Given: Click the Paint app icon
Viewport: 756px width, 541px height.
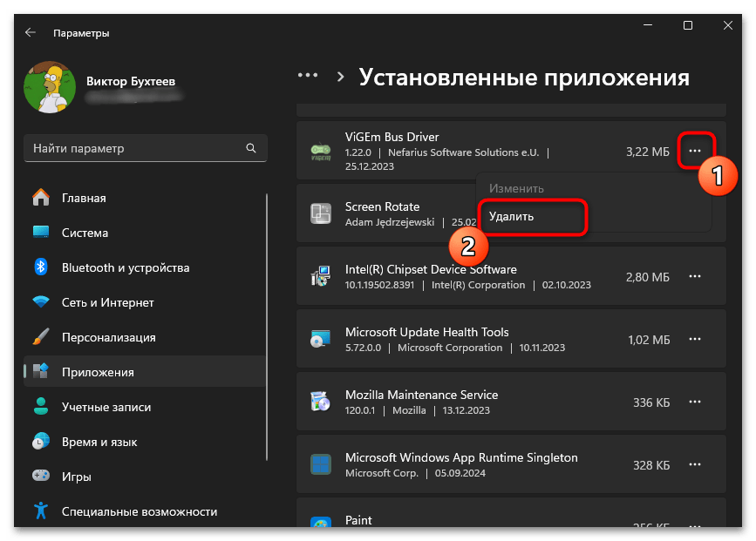Looking at the screenshot, I should click(x=321, y=522).
